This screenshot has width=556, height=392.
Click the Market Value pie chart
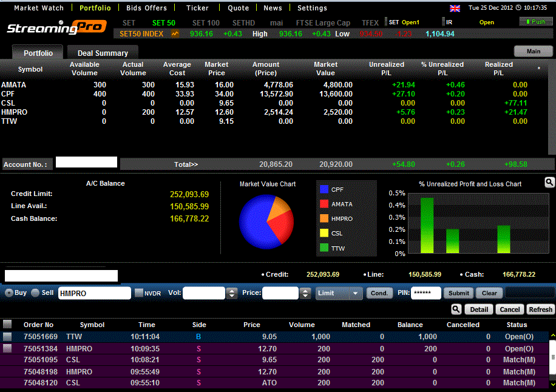coord(266,221)
